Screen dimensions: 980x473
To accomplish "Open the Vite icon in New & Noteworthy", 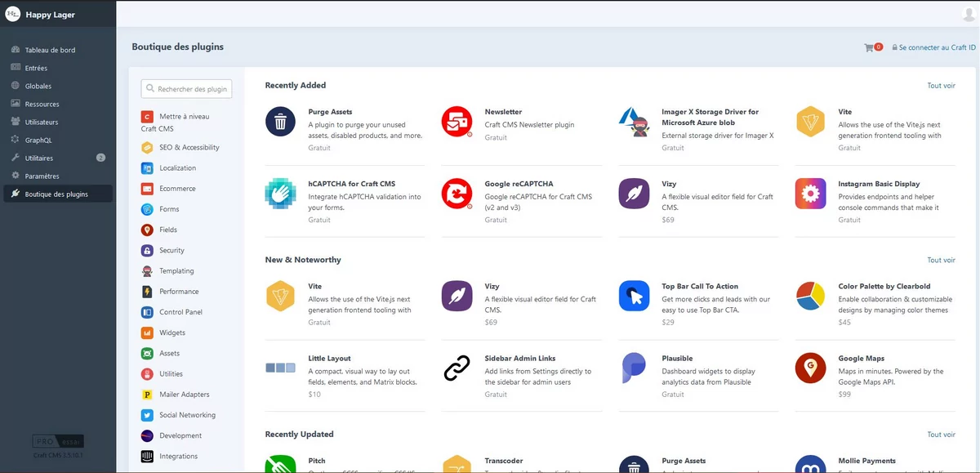I will (280, 296).
